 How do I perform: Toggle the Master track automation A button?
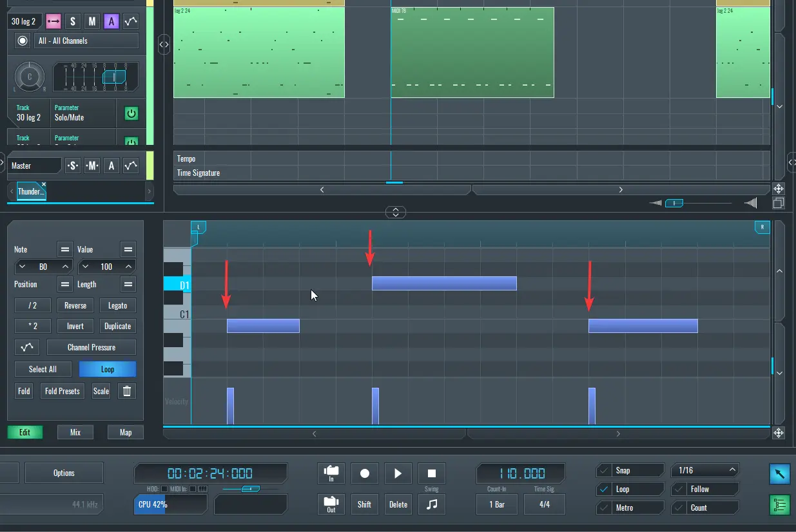tap(112, 166)
